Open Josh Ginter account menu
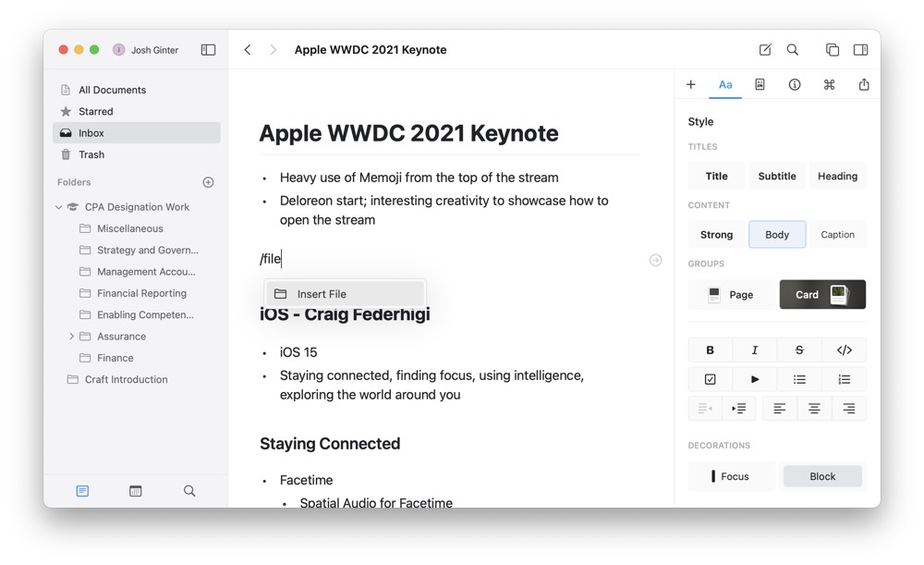The width and height of the screenshot is (924, 565). (146, 50)
